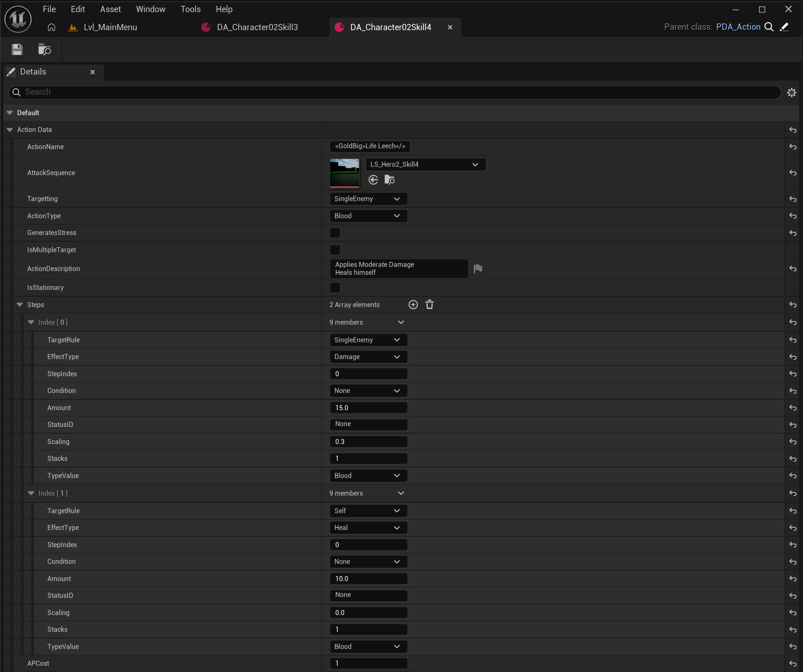Click ActionDescription localization flag icon
Viewport: 803px width, 672px height.
(x=478, y=269)
